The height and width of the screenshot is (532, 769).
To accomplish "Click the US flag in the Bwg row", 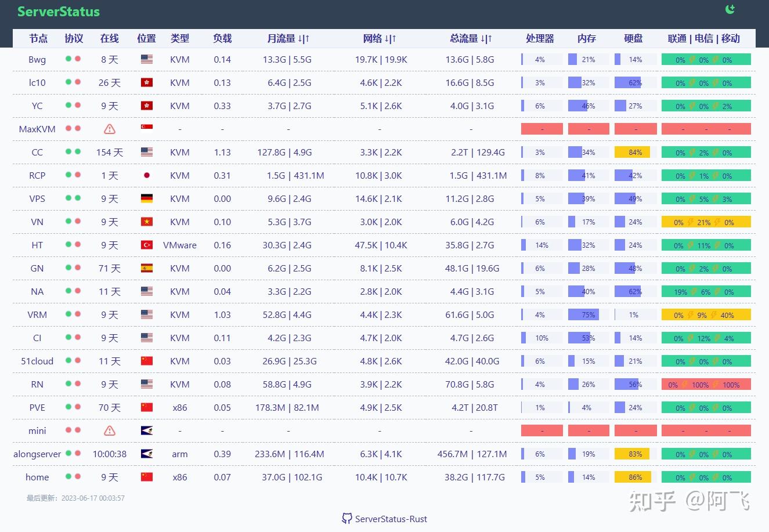I will pyautogui.click(x=147, y=59).
